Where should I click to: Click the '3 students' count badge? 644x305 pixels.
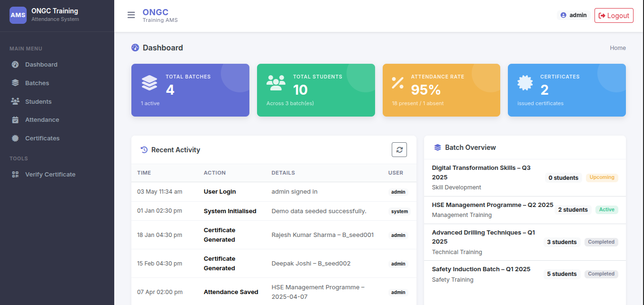562,242
